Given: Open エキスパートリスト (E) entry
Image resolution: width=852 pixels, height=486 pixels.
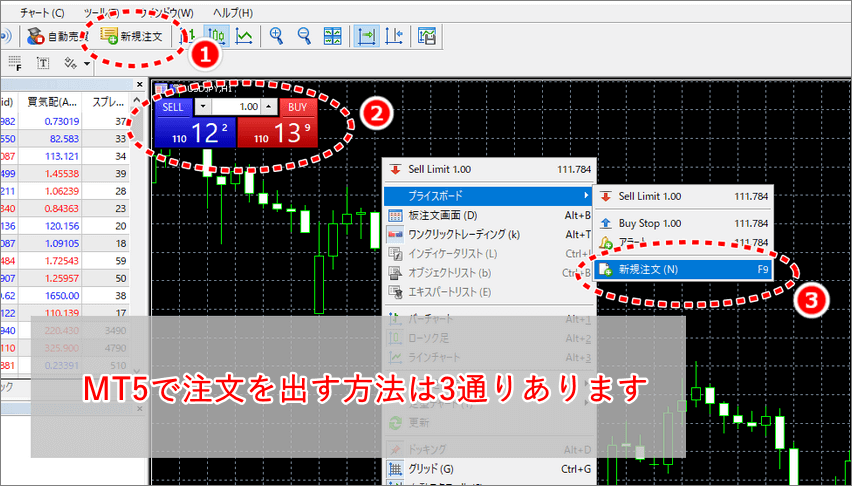Looking at the screenshot, I should (x=490, y=292).
